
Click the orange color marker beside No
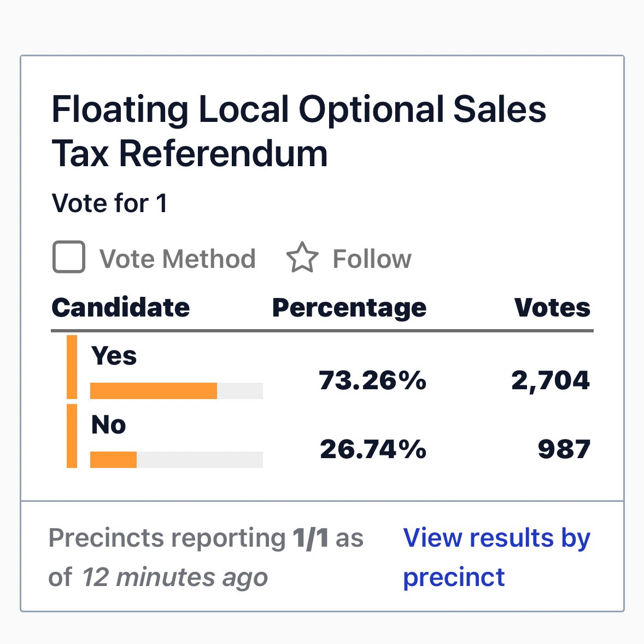coord(72,436)
